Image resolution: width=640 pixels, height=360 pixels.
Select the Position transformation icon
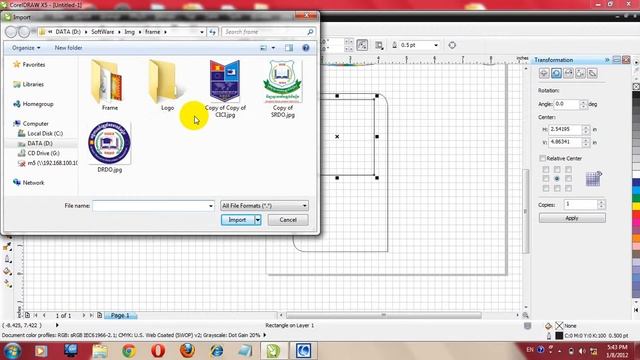544,73
